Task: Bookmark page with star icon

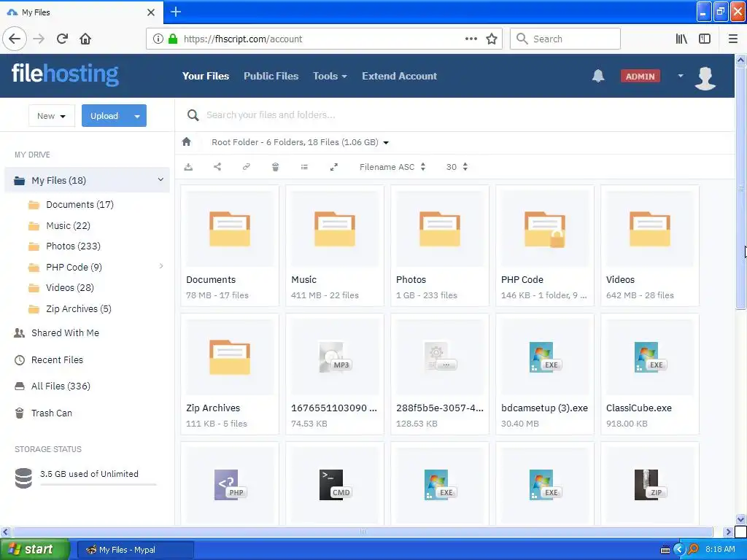Action: pos(492,39)
